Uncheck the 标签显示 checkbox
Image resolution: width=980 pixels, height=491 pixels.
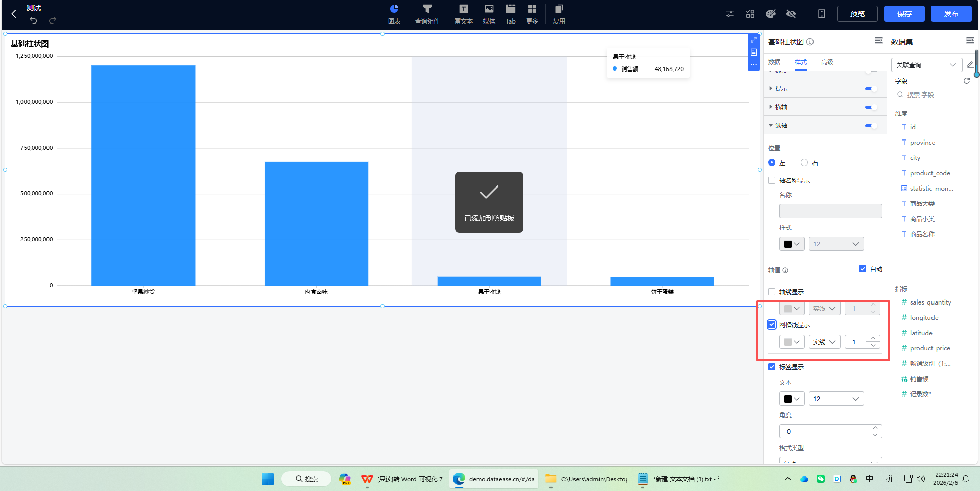point(772,367)
